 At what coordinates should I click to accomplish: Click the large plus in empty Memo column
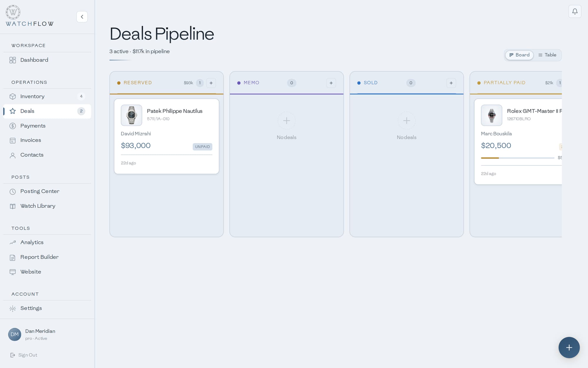click(286, 120)
